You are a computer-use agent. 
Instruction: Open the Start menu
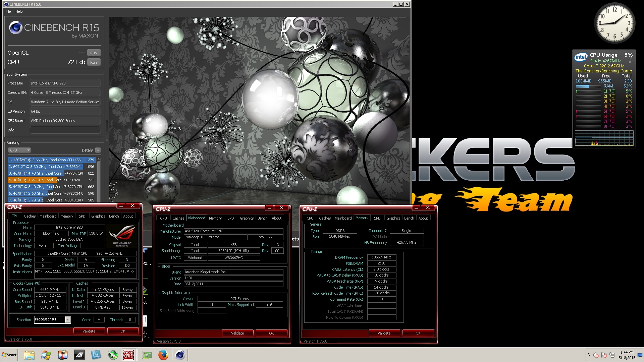coord(9,355)
